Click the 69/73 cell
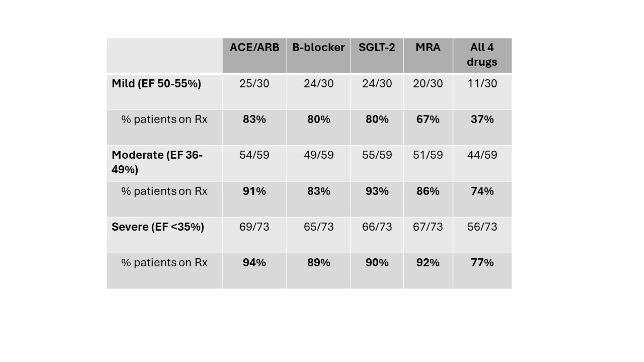Image resolution: width=644 pixels, height=362 pixels. point(254,227)
